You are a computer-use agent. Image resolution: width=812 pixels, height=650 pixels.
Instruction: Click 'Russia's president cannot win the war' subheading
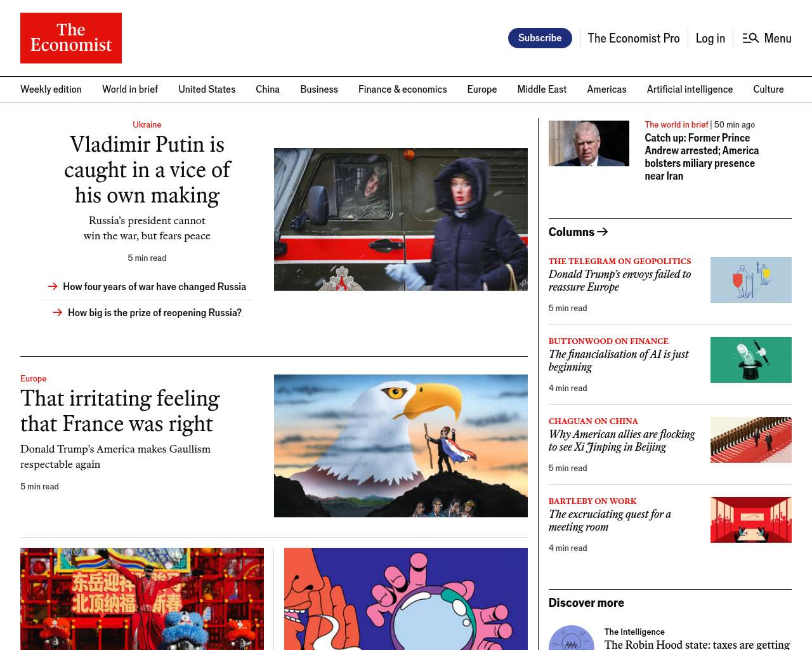147,228
